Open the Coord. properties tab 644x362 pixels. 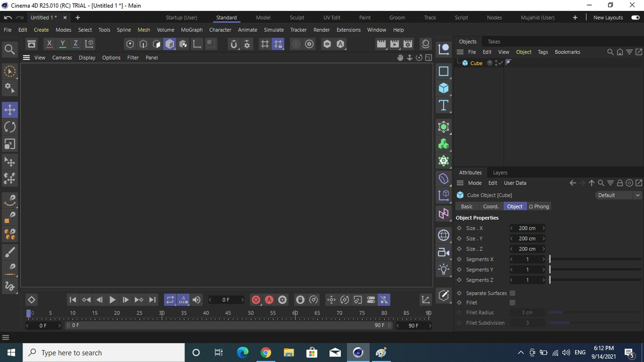[x=491, y=207]
